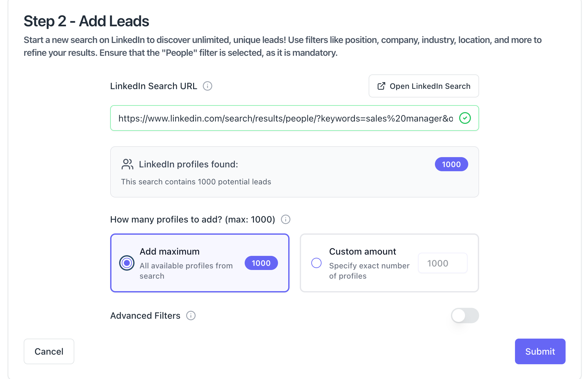The image size is (588, 379).
Task: Click the Advanced Filters label
Action: 145,316
